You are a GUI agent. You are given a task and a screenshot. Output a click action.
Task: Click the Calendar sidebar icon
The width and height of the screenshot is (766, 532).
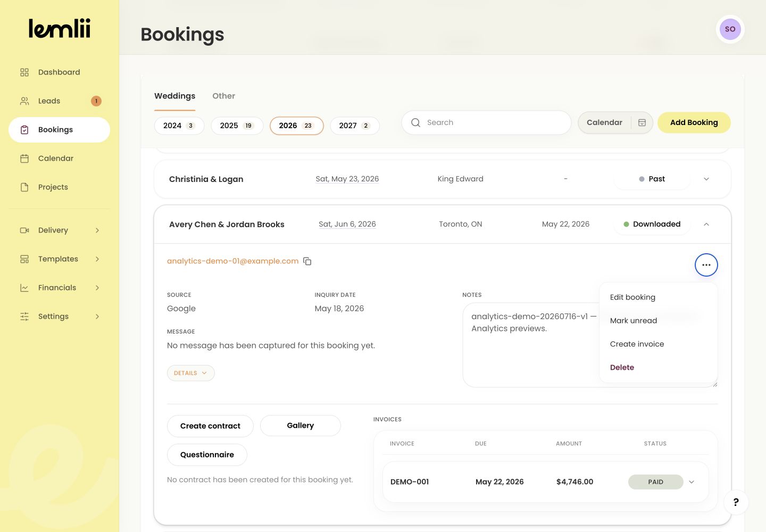24,159
